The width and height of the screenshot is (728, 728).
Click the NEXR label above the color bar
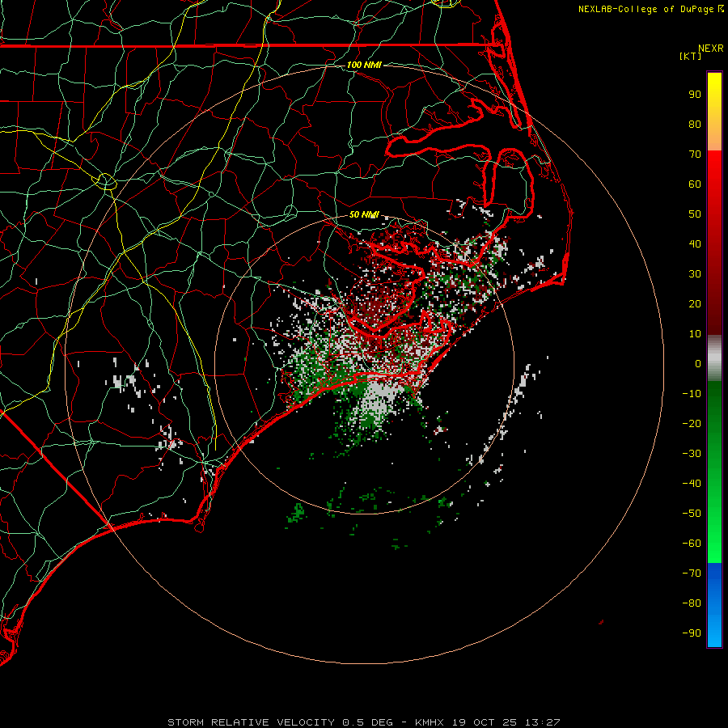711,49
